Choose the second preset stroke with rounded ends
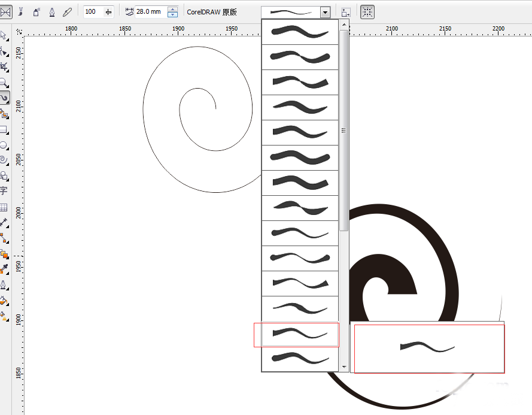 [x=300, y=57]
